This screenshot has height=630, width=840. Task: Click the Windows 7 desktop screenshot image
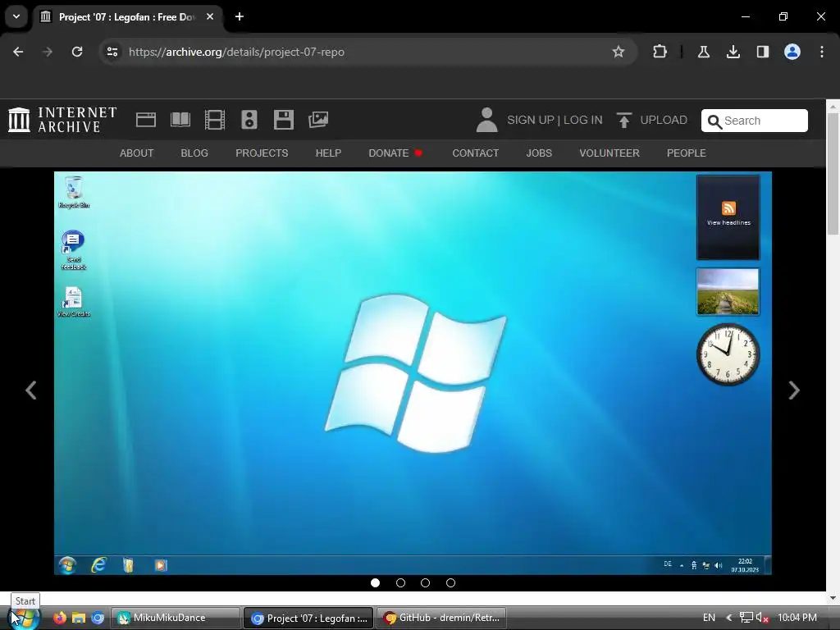[413, 373]
